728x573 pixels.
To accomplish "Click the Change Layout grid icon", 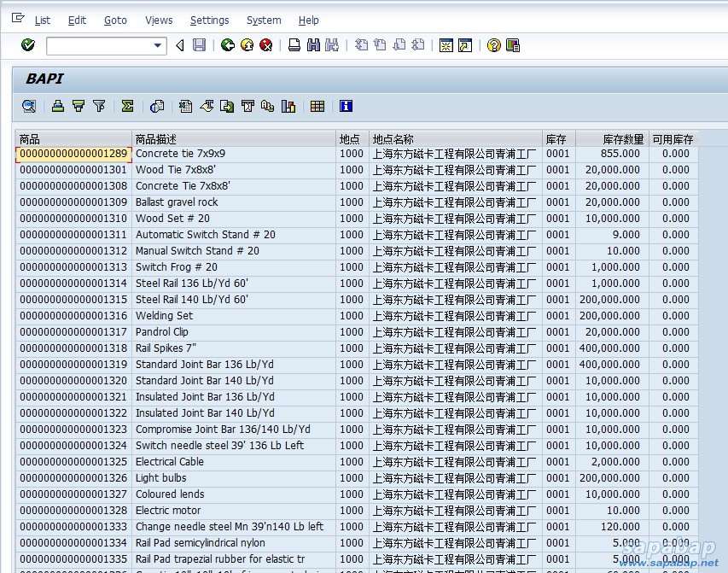I will (317, 106).
